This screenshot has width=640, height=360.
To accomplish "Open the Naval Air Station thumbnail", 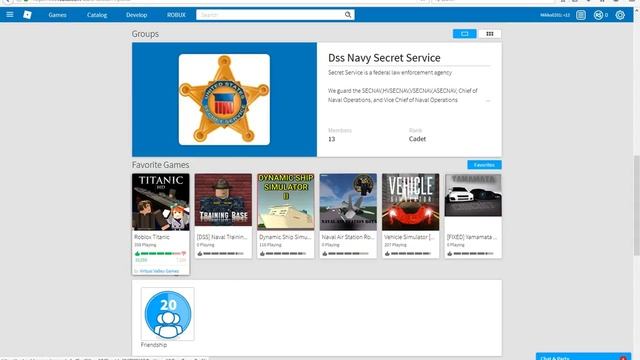I will 348,202.
